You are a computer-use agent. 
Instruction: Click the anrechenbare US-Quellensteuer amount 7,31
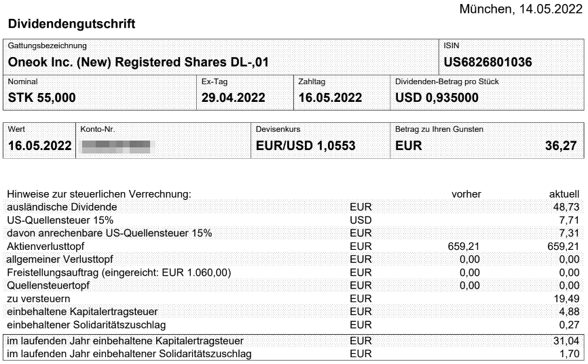pos(569,233)
